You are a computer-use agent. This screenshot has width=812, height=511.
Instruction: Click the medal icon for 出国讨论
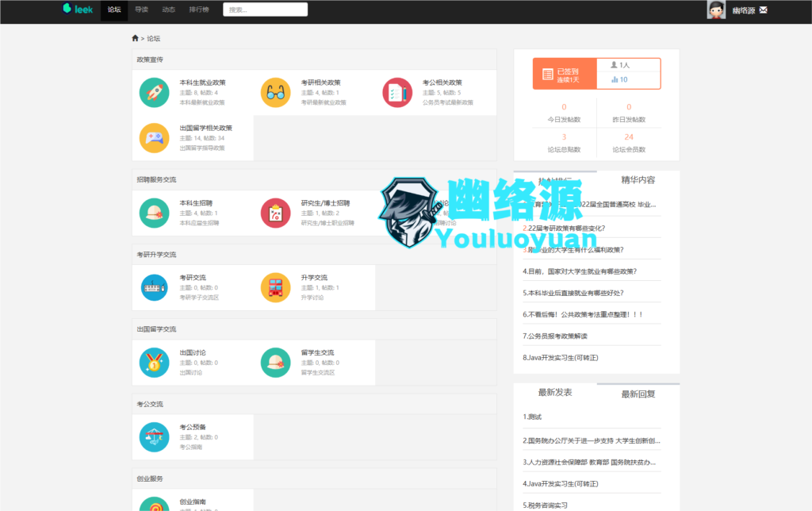coord(155,363)
